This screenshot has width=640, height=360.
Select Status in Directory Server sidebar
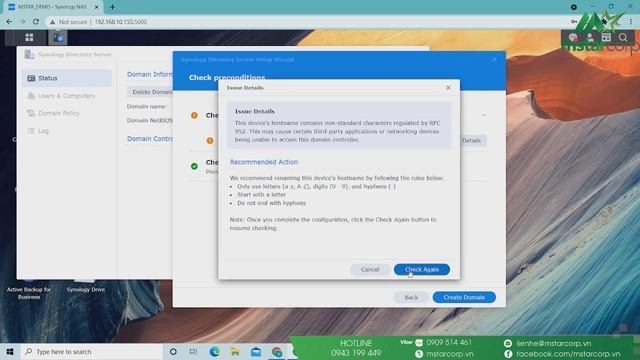pyautogui.click(x=67, y=78)
